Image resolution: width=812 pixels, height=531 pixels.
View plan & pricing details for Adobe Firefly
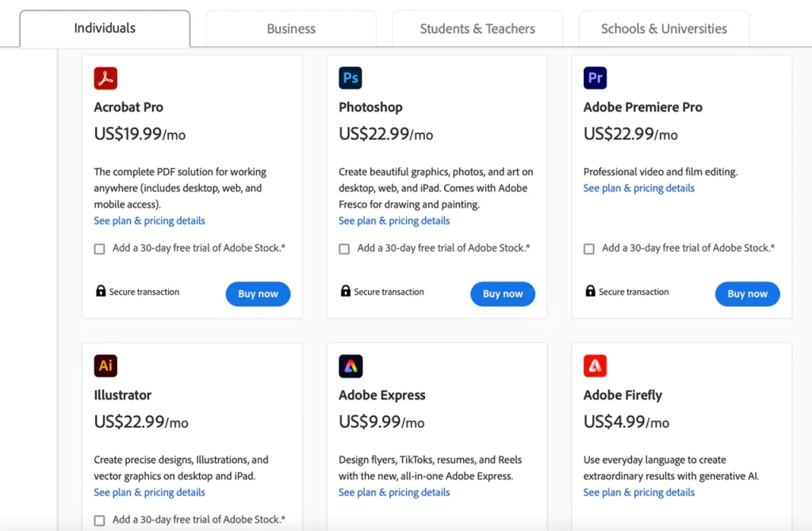point(638,492)
